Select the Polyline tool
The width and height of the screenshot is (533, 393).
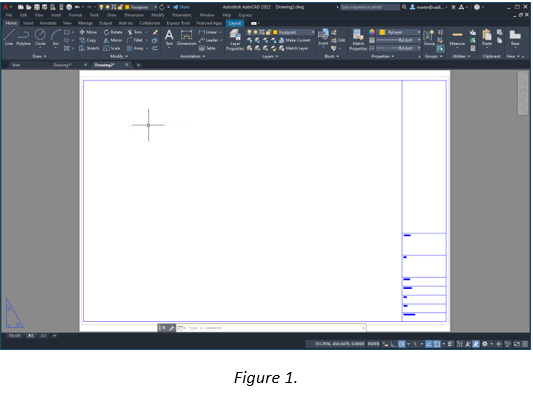[23, 37]
